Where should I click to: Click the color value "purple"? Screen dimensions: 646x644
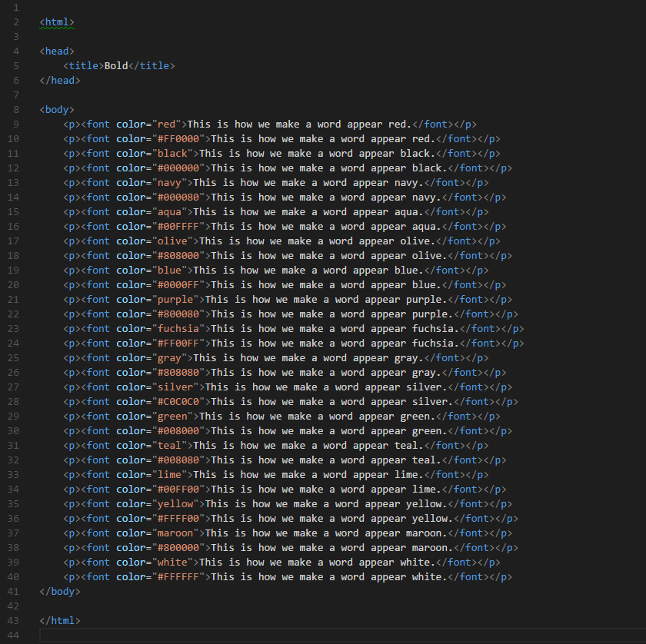point(175,300)
